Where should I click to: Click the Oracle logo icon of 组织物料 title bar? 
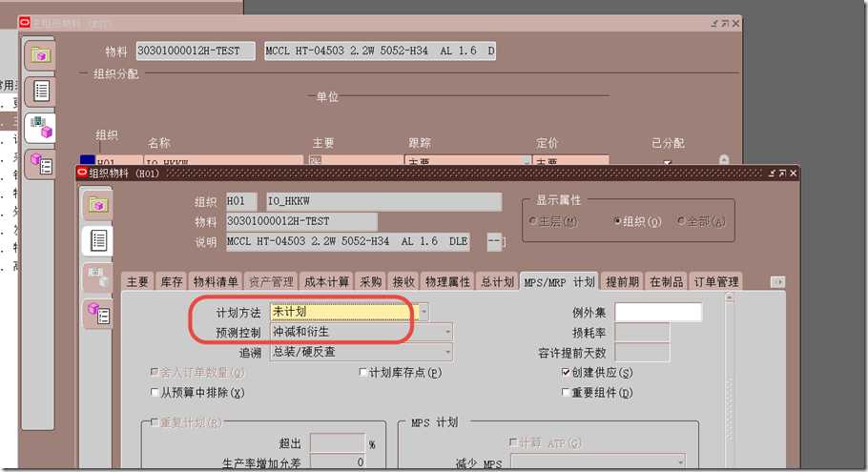(x=82, y=174)
